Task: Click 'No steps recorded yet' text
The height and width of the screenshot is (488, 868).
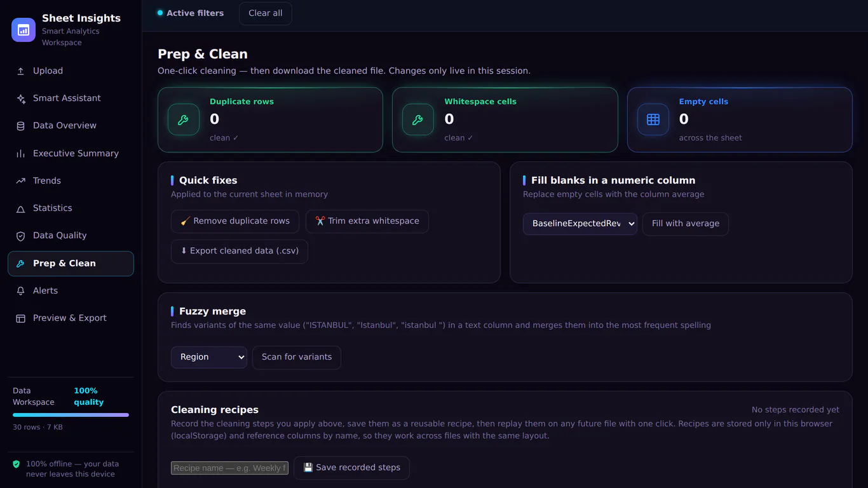Action: point(796,410)
